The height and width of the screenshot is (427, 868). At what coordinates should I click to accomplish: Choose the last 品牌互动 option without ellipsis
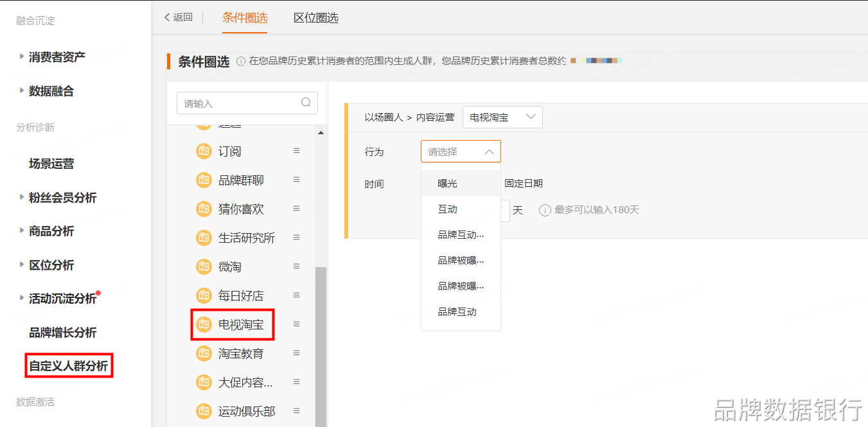pos(461,311)
